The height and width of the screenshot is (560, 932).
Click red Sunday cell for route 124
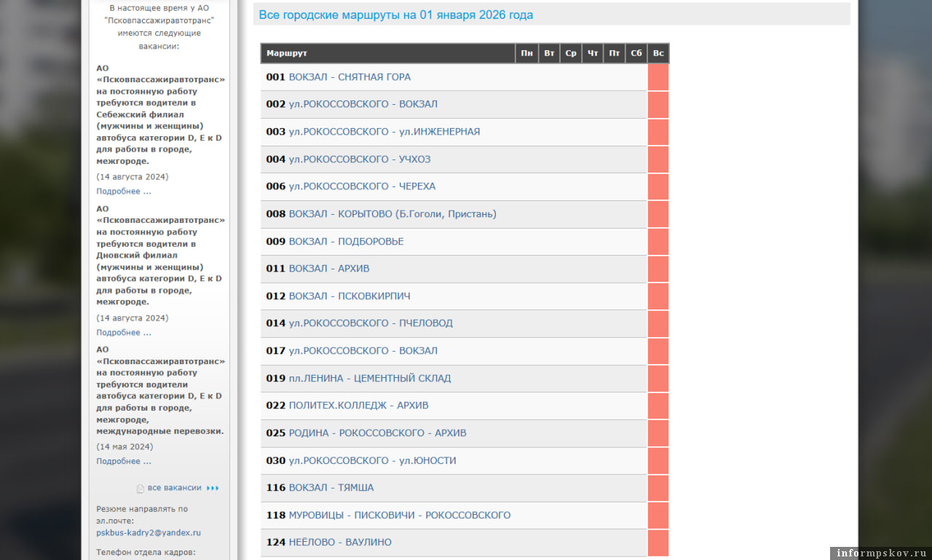tap(658, 543)
